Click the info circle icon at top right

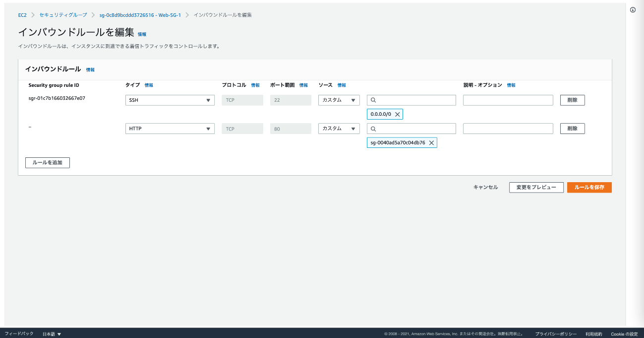(633, 10)
